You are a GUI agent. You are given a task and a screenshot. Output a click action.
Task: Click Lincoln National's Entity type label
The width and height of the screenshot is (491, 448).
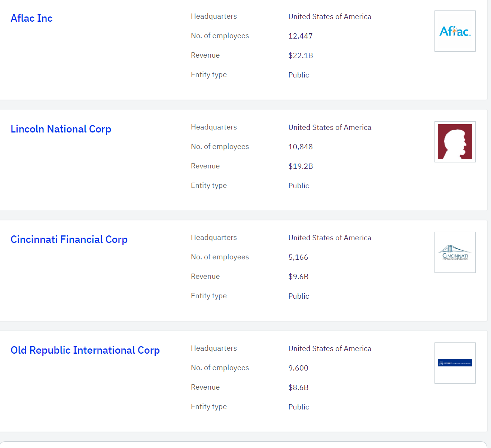208,186
